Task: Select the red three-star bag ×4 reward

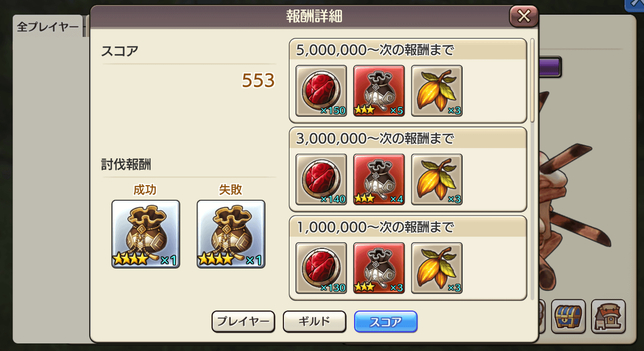Action: pyautogui.click(x=379, y=180)
